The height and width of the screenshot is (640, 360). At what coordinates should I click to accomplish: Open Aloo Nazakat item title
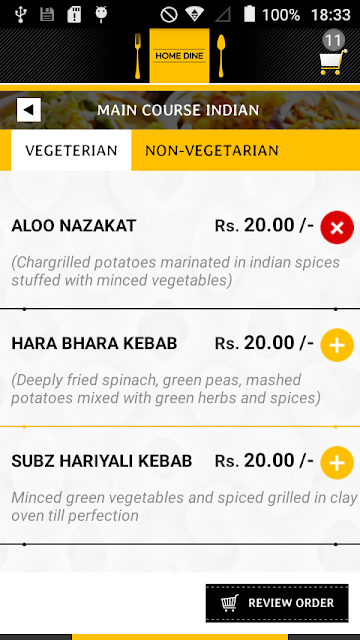[73, 226]
